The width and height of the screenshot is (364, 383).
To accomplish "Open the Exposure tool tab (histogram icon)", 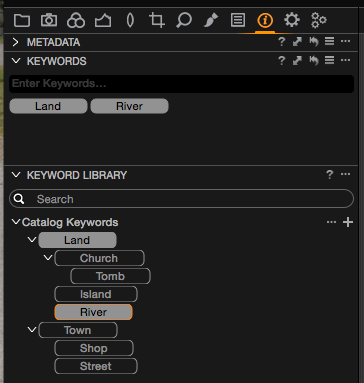I will (x=103, y=21).
